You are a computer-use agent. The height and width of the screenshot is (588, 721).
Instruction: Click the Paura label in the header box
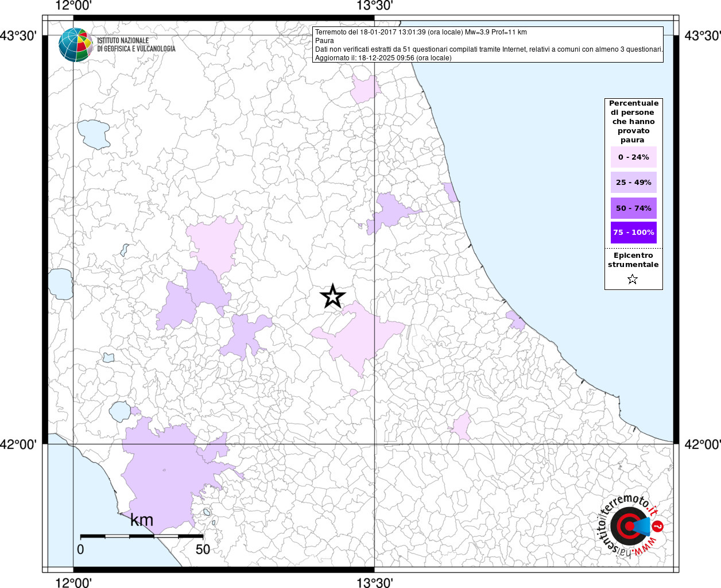coord(324,41)
